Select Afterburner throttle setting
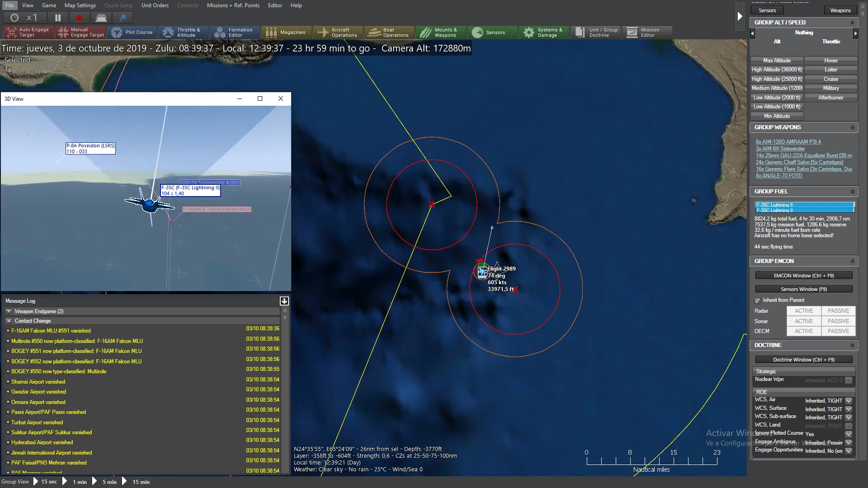 point(830,98)
